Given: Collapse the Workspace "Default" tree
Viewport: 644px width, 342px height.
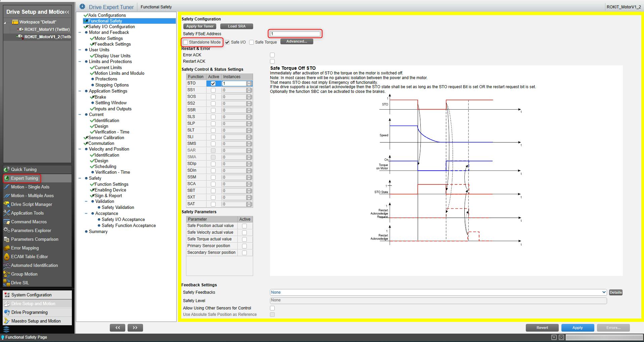Looking at the screenshot, I should point(5,22).
